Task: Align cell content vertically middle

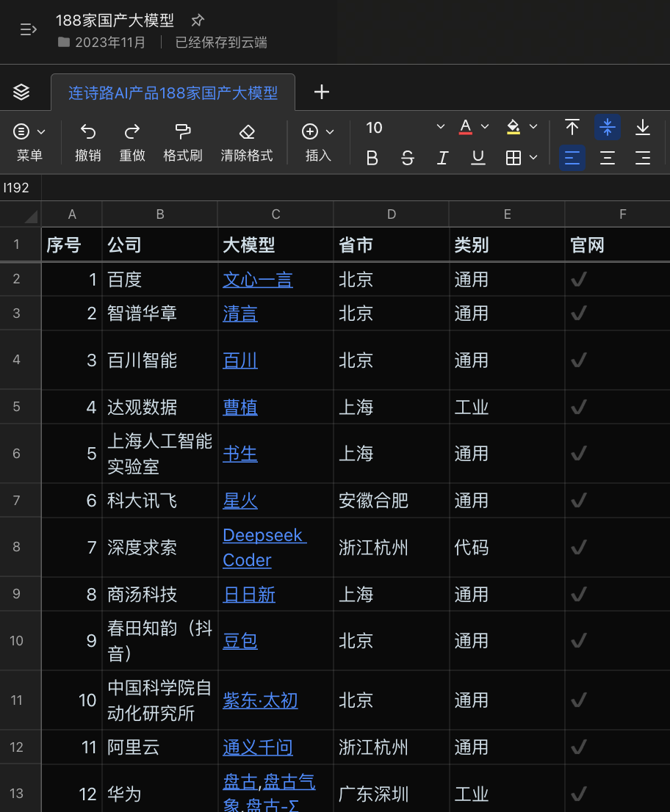Action: (608, 127)
